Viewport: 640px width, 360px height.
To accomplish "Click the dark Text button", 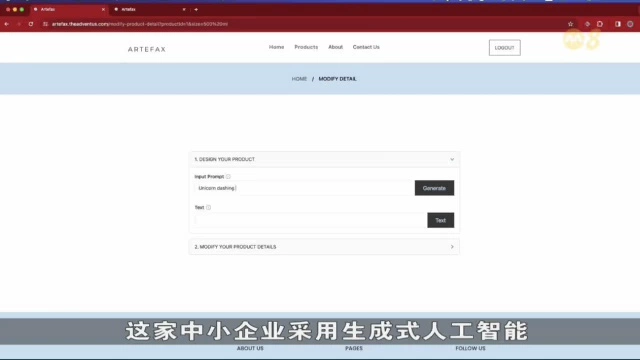I will (x=440, y=220).
